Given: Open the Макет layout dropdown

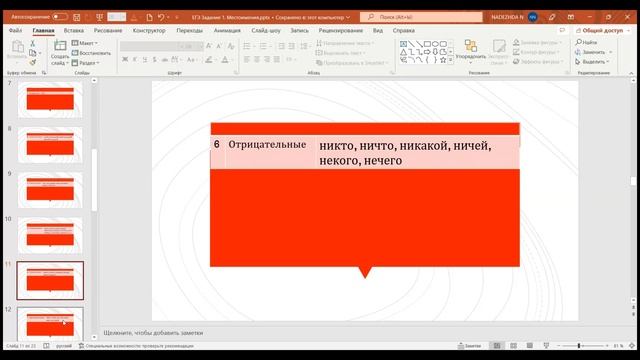Looking at the screenshot, I should point(85,43).
